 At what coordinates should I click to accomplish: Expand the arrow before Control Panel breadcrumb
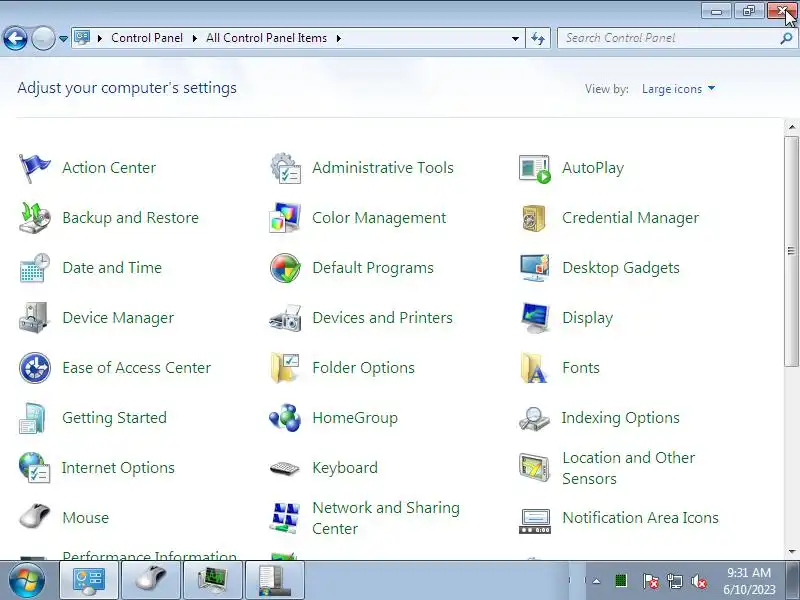99,38
